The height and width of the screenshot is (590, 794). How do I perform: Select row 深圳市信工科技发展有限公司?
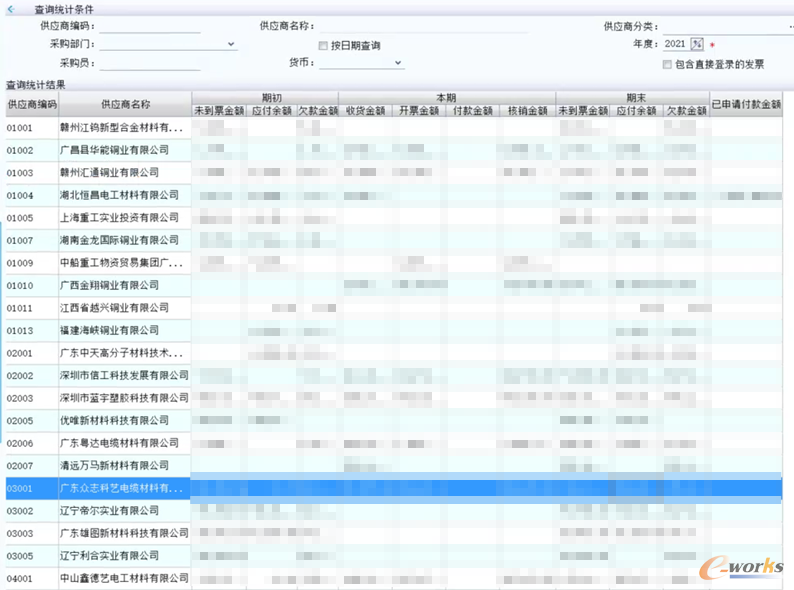point(394,376)
